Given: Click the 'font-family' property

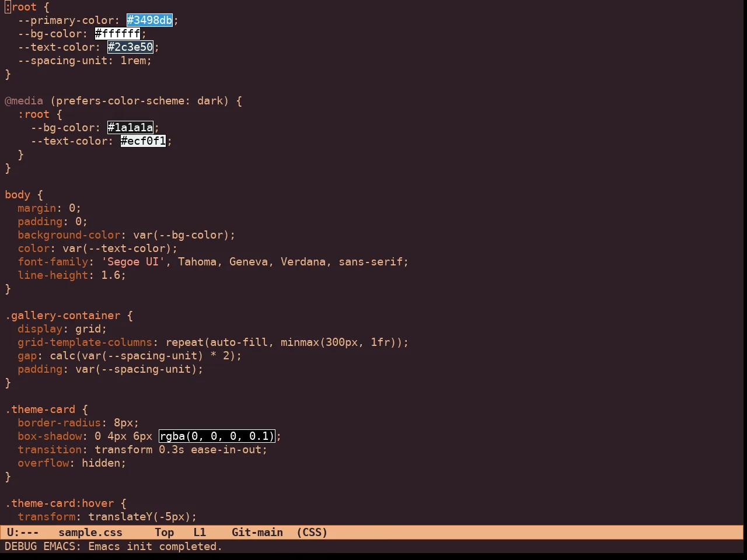Looking at the screenshot, I should [x=53, y=261].
